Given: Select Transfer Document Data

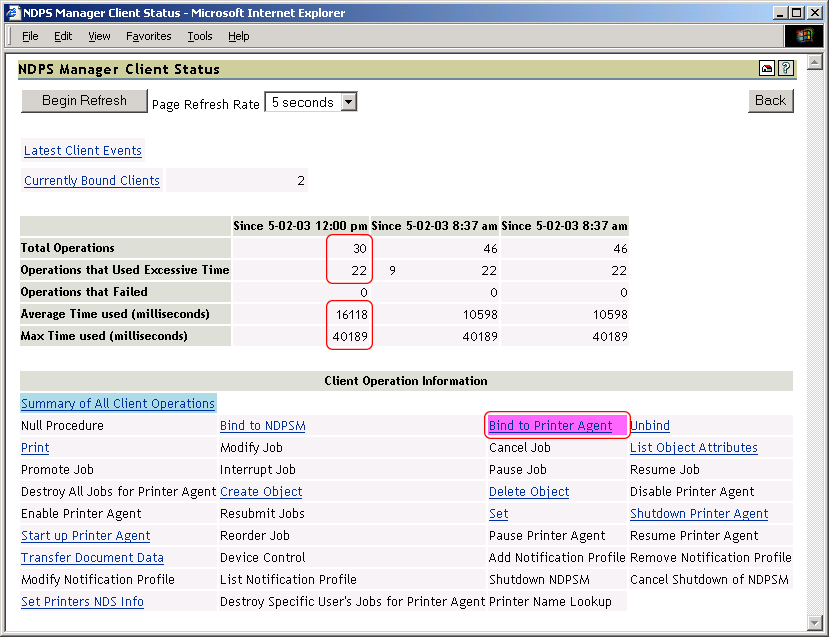Looking at the screenshot, I should tap(91, 557).
